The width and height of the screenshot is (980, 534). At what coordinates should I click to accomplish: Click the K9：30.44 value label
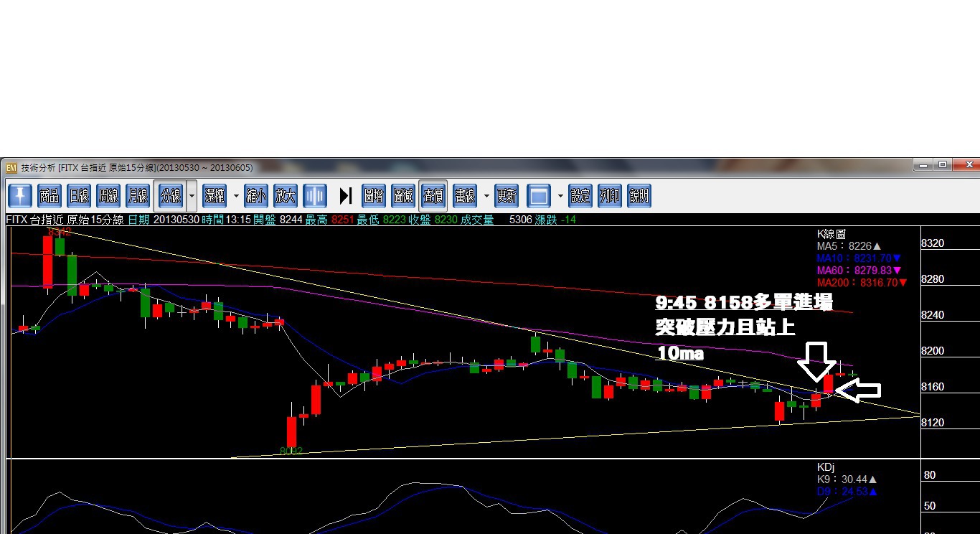[847, 479]
